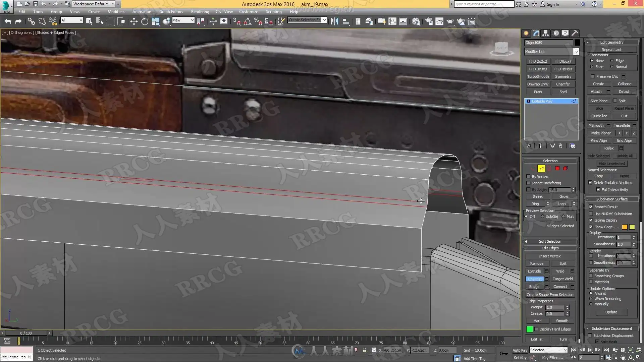Toggle the Angle Snap icon
This screenshot has height=362, width=644.
tap(248, 21)
